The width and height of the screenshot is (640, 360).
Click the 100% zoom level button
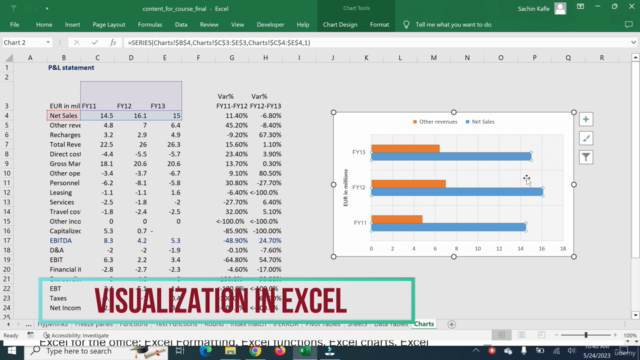pyautogui.click(x=630, y=335)
